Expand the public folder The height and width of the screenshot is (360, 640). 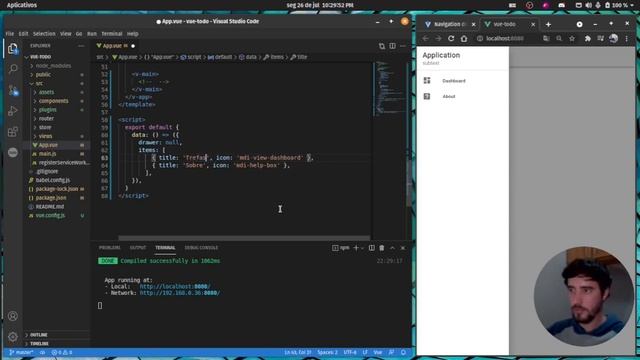point(43,75)
